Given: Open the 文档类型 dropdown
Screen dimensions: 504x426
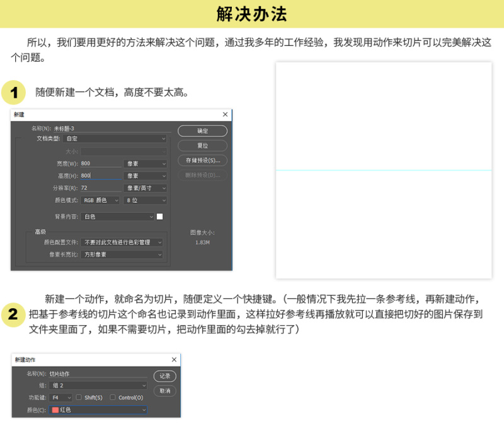Looking at the screenshot, I should pos(115,138).
